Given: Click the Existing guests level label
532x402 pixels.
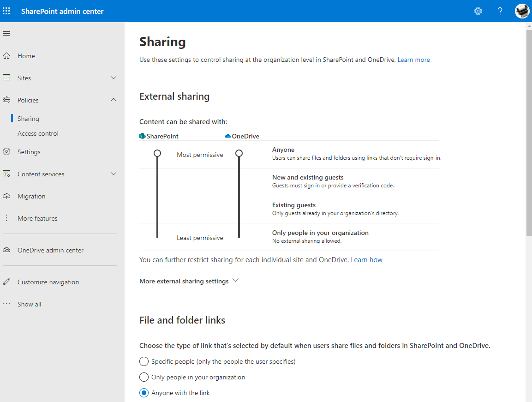Looking at the screenshot, I should tap(294, 205).
